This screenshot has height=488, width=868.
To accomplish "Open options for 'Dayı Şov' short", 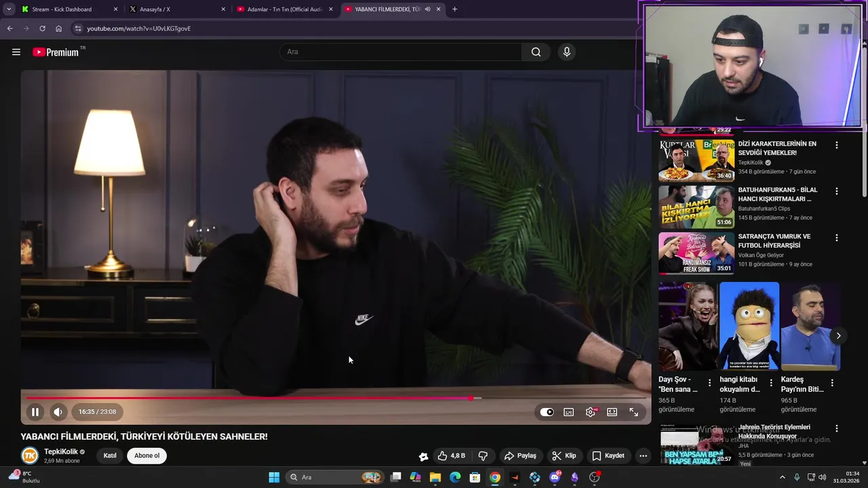I will (x=709, y=383).
